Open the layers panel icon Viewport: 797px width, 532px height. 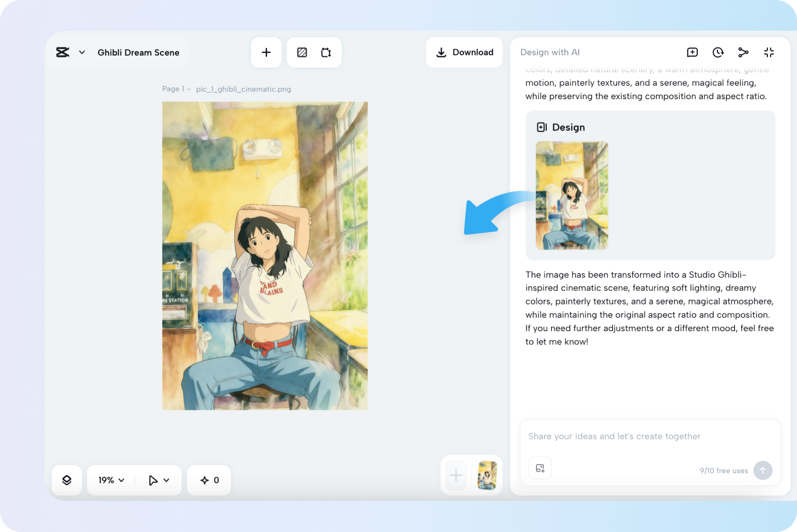coord(67,480)
